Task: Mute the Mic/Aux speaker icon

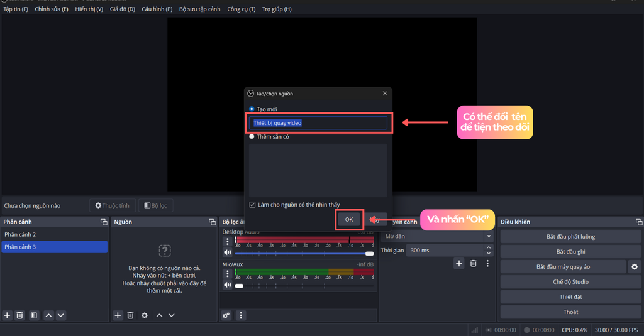Action: click(x=228, y=286)
